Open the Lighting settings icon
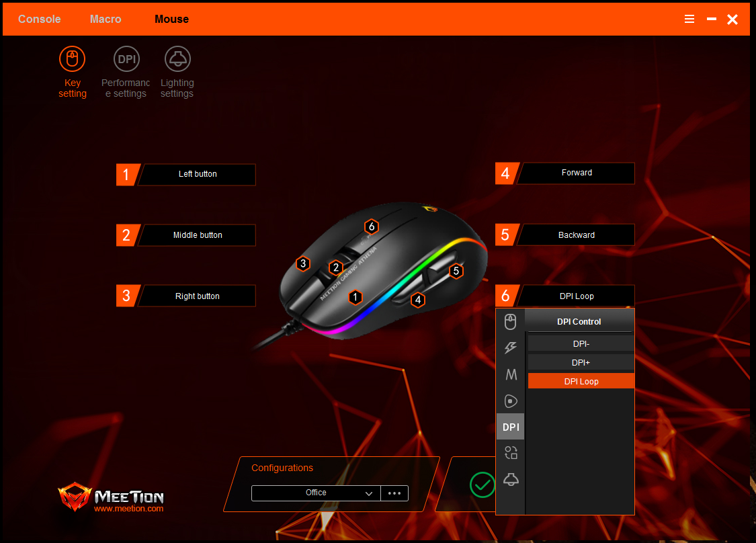 (x=177, y=58)
